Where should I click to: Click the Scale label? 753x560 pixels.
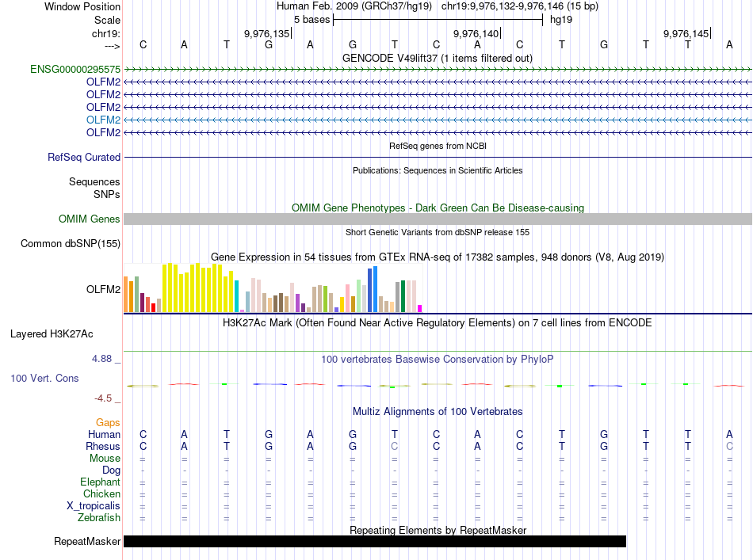(107, 20)
